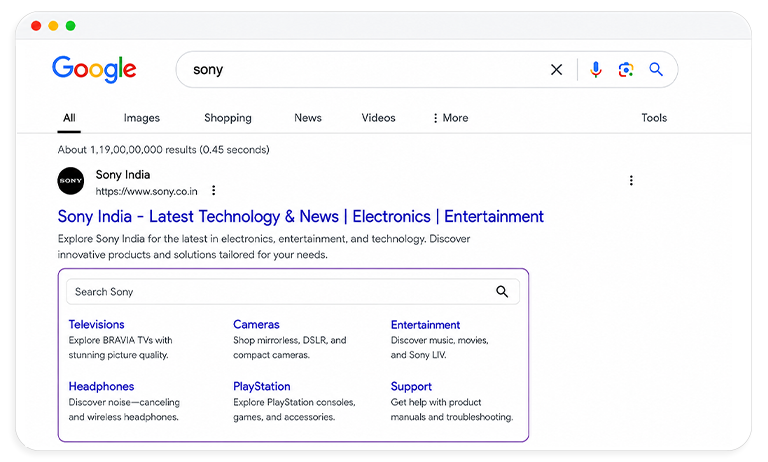Click the Sony round logo favicon
The image size is (768, 462).
(x=71, y=181)
